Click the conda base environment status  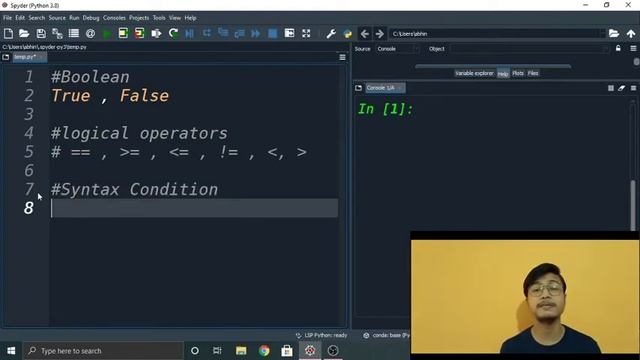click(386, 336)
